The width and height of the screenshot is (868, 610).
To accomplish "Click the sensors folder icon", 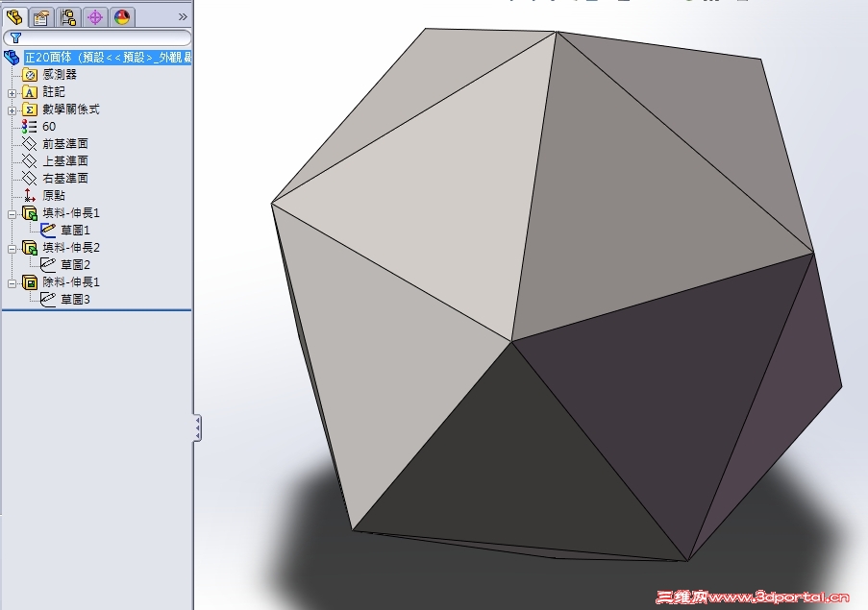I will point(30,75).
